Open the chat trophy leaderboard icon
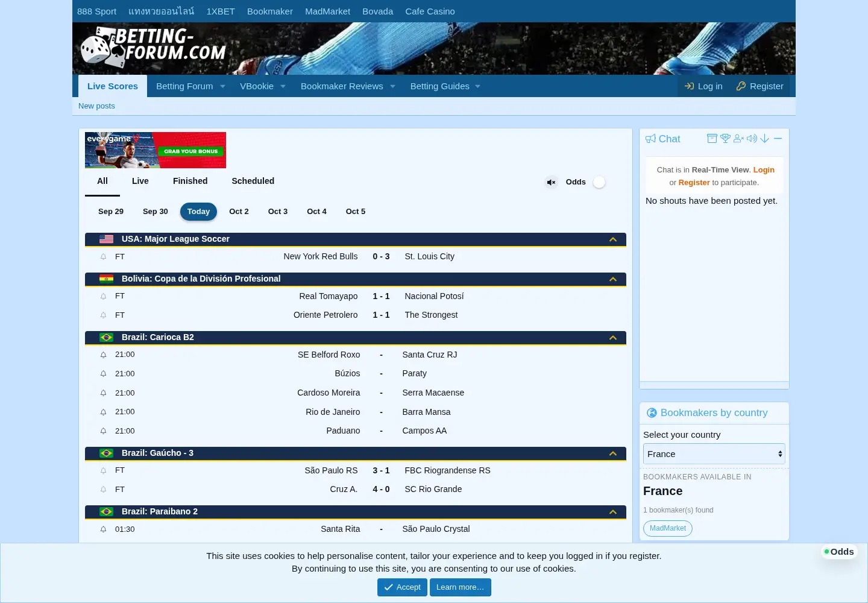The height and width of the screenshot is (603, 868). point(725,139)
